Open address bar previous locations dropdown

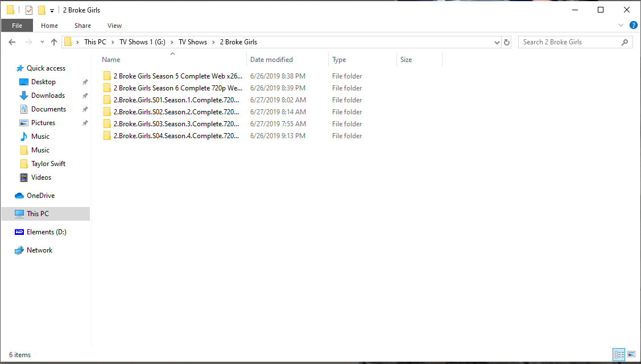(497, 42)
